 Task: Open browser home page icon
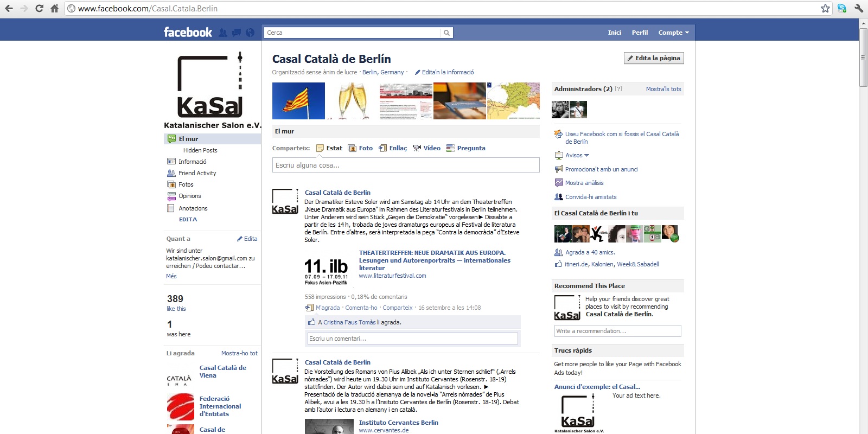[54, 9]
